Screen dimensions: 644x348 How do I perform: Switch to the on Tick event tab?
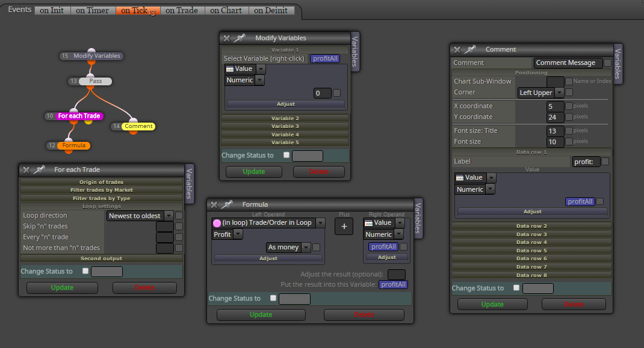coord(138,11)
